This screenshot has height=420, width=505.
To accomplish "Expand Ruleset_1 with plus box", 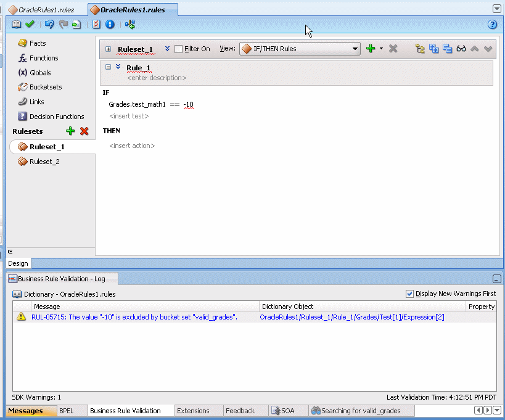I will click(109, 49).
